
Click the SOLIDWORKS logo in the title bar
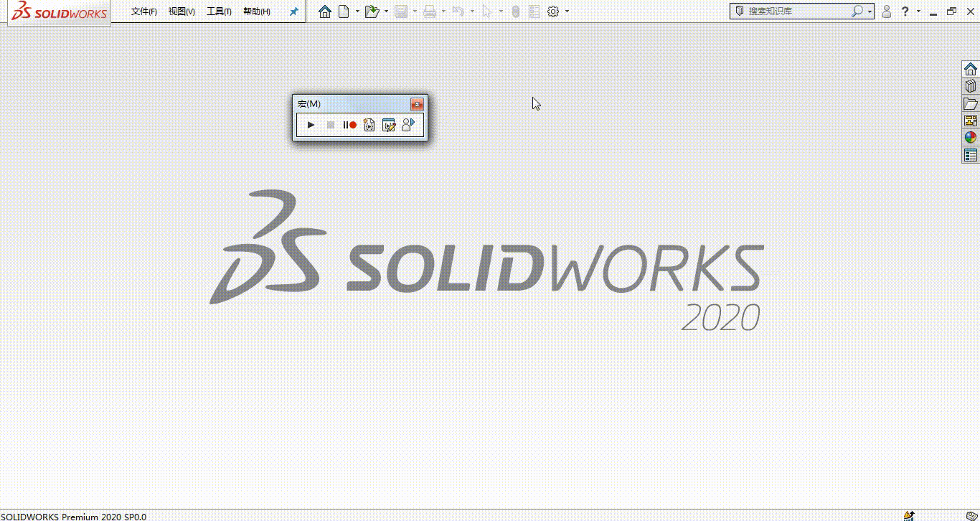pyautogui.click(x=60, y=11)
